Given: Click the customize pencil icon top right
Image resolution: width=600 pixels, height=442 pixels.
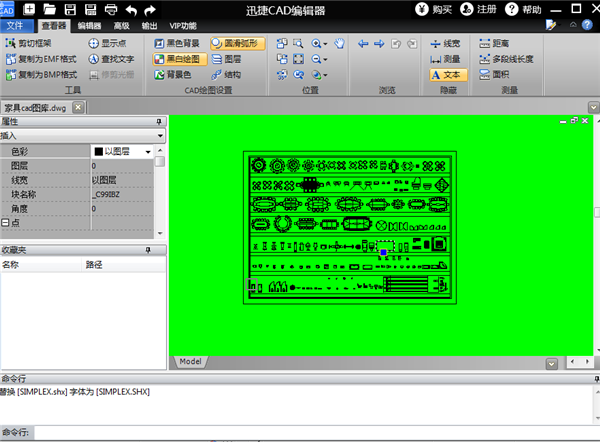Looking at the screenshot, I should 551,25.
